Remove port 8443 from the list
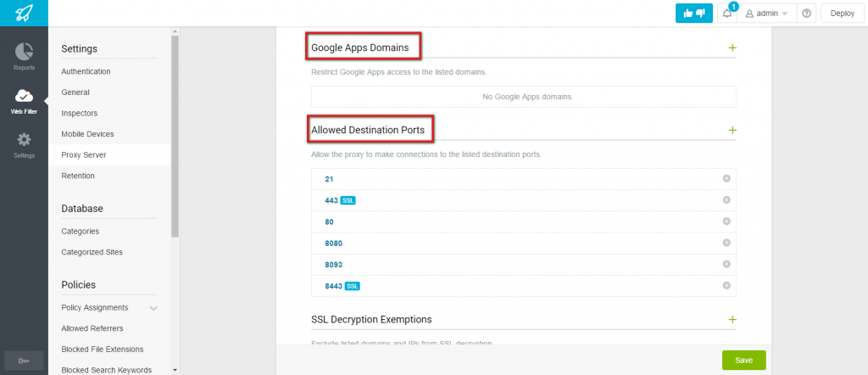The image size is (868, 375). tap(726, 285)
